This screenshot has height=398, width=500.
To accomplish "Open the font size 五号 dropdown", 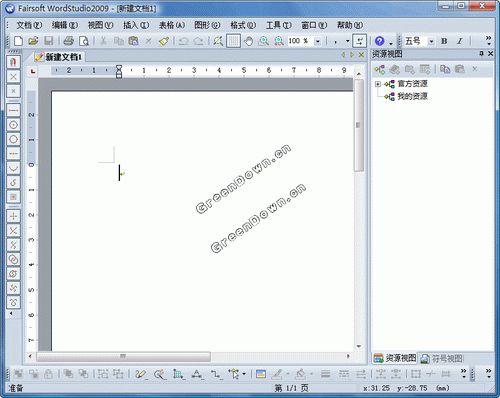I will coord(431,41).
